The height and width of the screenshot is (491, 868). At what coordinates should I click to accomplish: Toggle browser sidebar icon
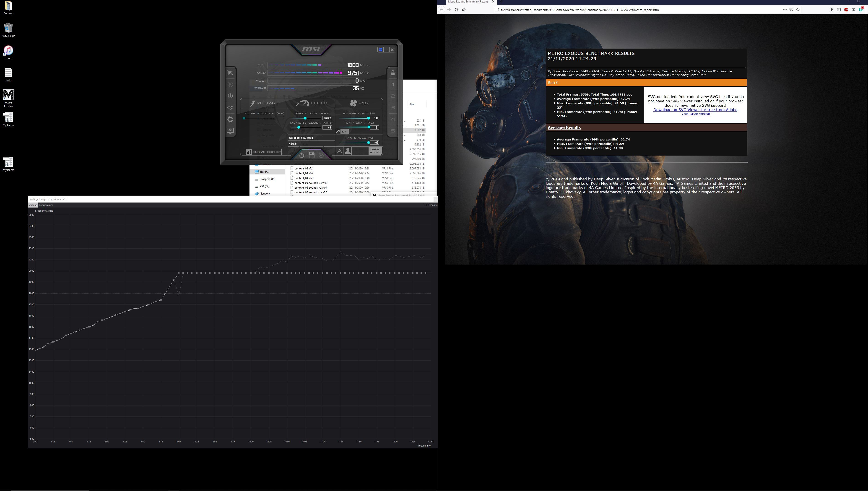pyautogui.click(x=839, y=9)
